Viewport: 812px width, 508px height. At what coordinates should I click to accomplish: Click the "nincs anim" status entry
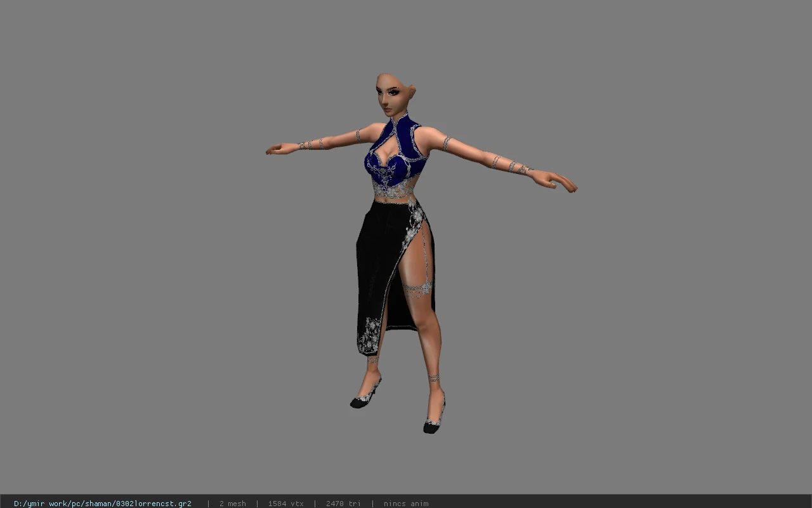point(405,504)
